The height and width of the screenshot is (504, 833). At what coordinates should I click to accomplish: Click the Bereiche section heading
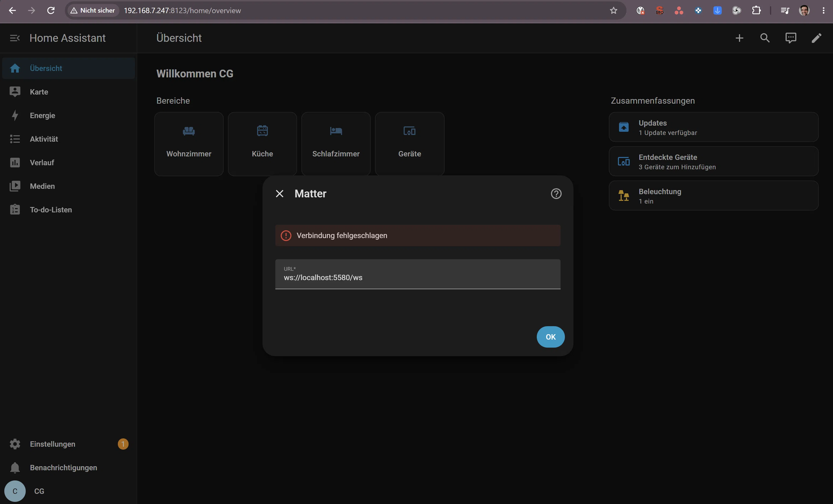173,101
